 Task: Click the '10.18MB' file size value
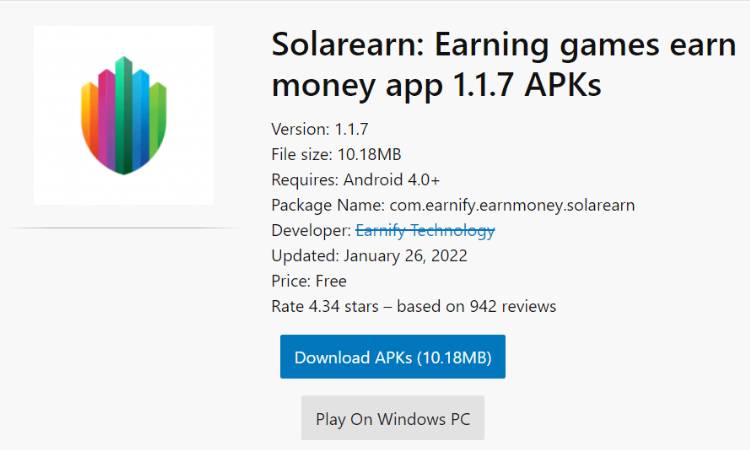pos(369,154)
